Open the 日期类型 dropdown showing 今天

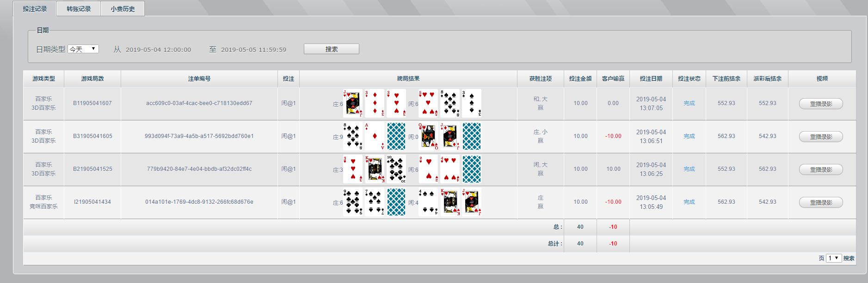click(83, 49)
